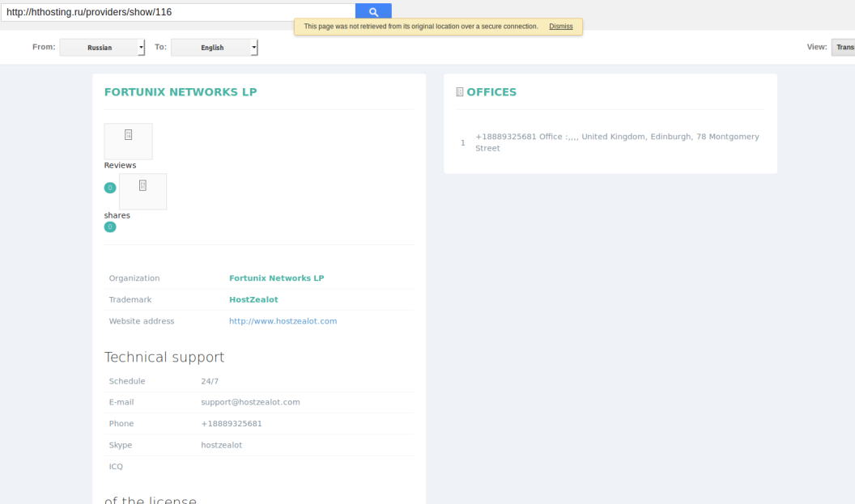Click the OFFICES section heading
Viewport: 855px width, 504px height.
[x=491, y=92]
